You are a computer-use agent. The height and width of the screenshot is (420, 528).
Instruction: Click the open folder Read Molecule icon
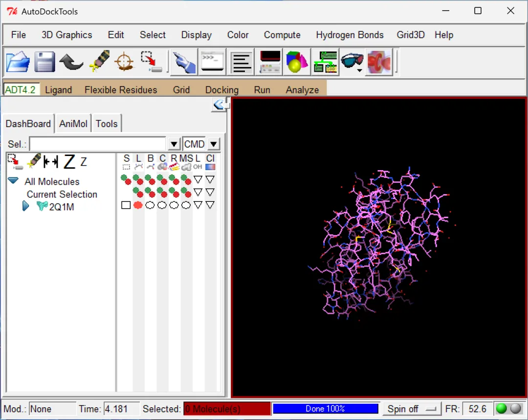18,62
